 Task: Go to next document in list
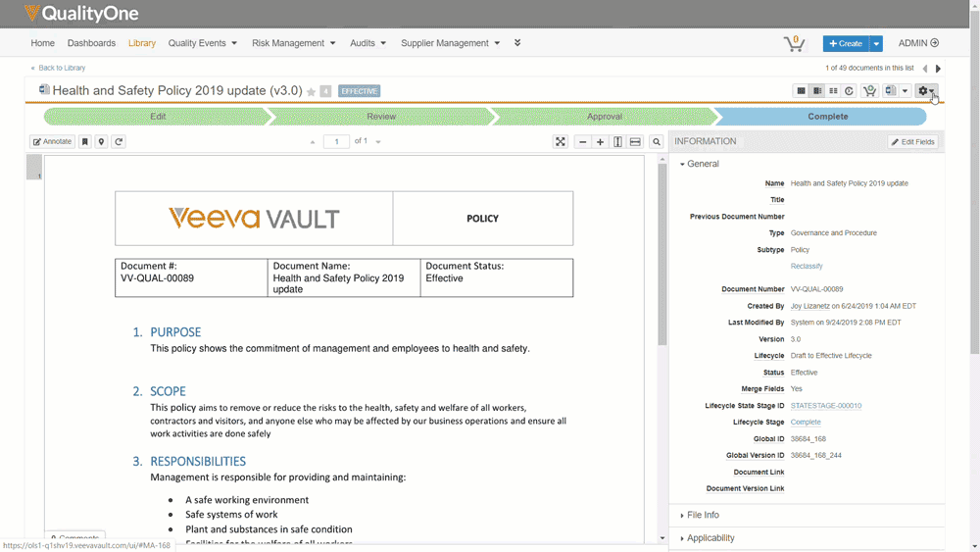click(938, 68)
